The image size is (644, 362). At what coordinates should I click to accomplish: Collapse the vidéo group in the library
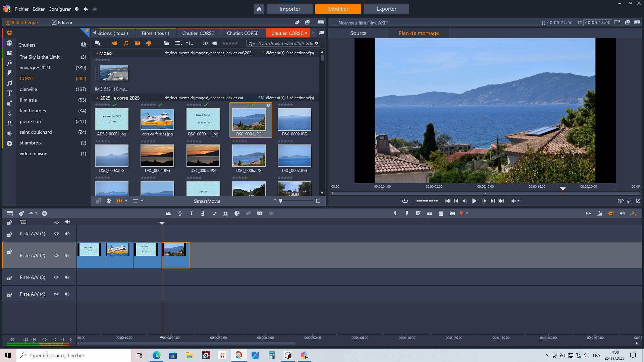click(x=98, y=53)
